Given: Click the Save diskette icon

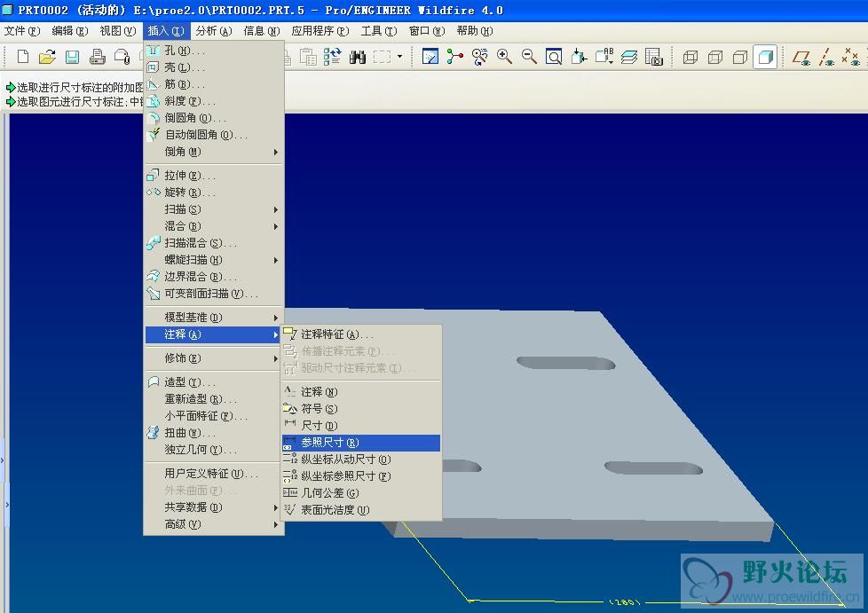Looking at the screenshot, I should (72, 57).
